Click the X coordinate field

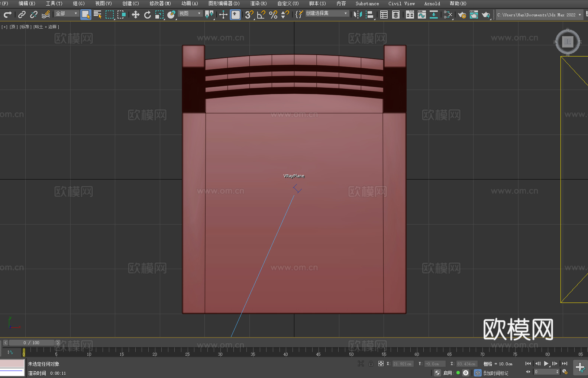click(x=403, y=364)
